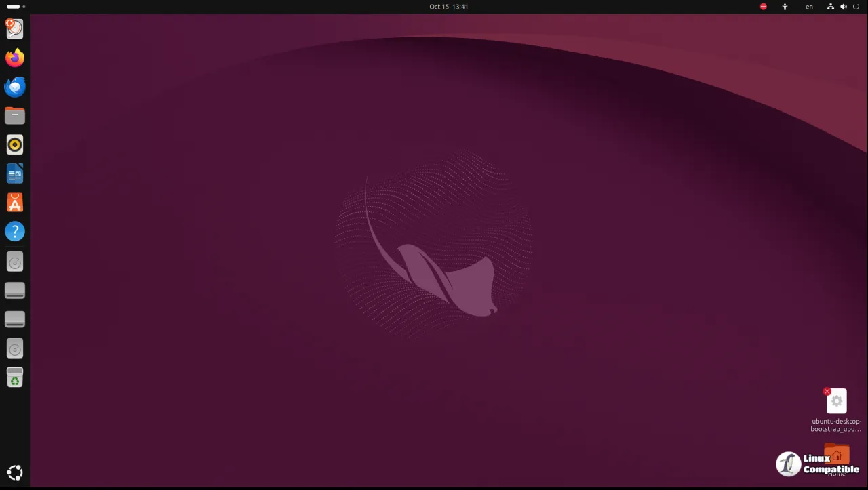The height and width of the screenshot is (490, 868).
Task: Open Firefox from the dock
Action: pos(14,58)
